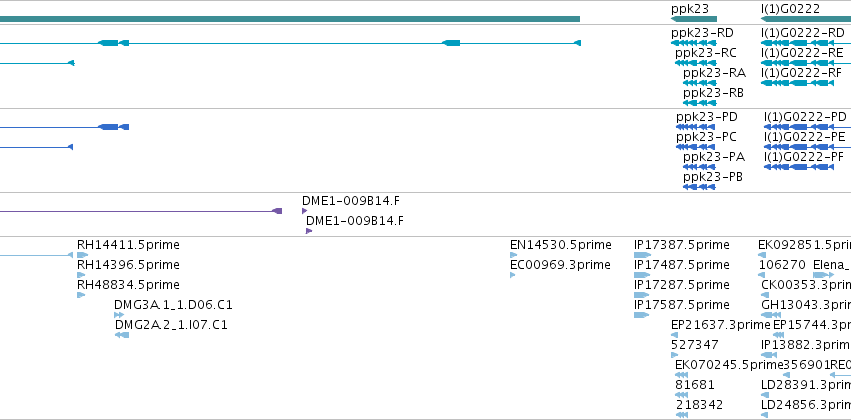Select transcript ppk23-RA
851x420 pixels.
point(714,73)
